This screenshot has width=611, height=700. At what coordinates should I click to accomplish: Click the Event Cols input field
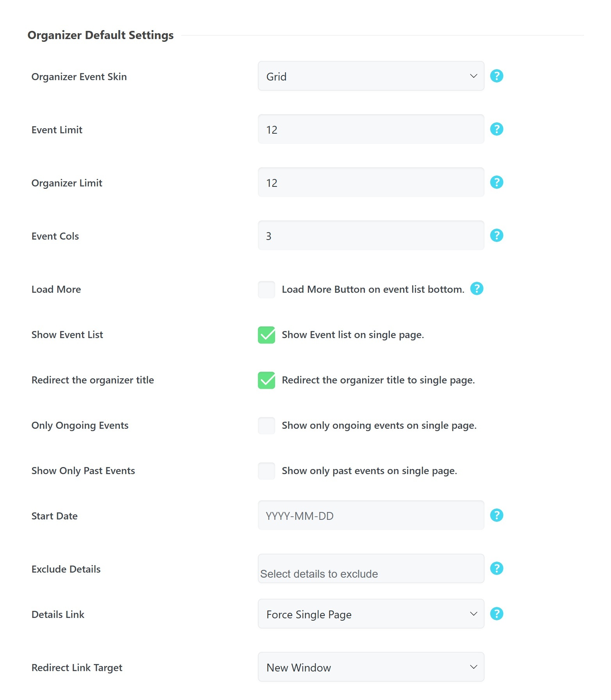coord(371,236)
